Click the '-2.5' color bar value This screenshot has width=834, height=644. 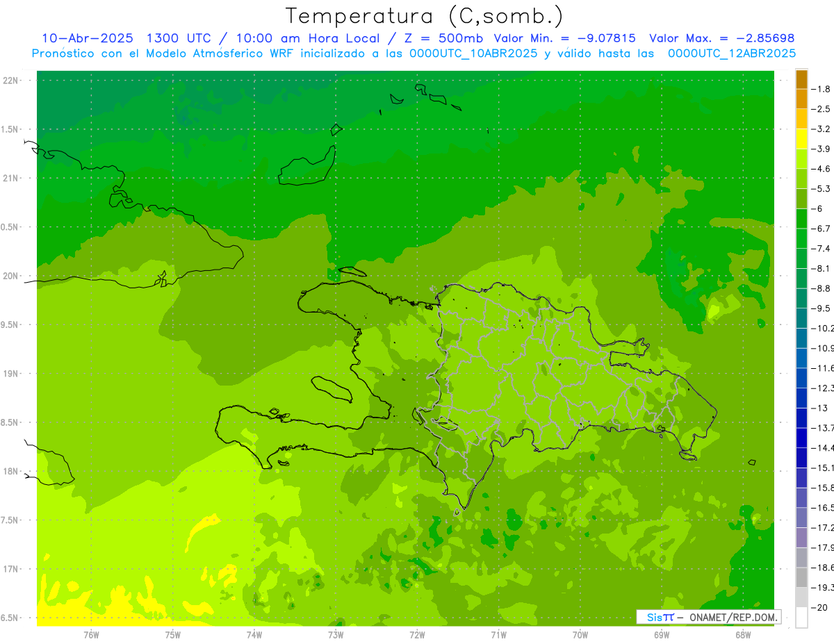tap(821, 109)
